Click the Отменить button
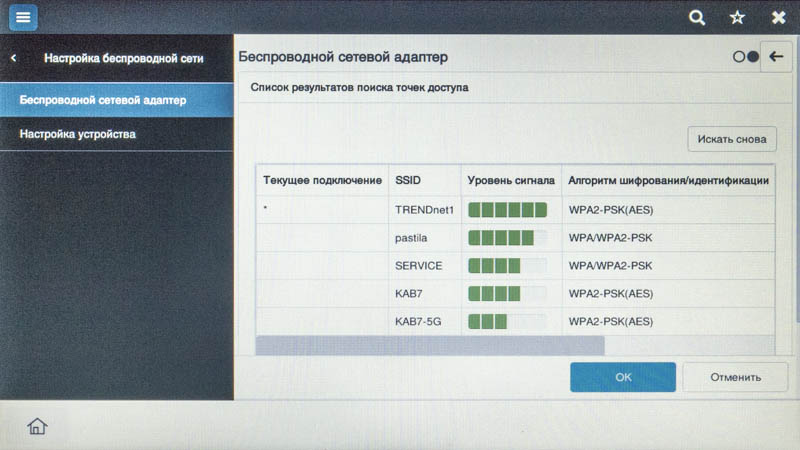The image size is (800, 450). point(735,377)
